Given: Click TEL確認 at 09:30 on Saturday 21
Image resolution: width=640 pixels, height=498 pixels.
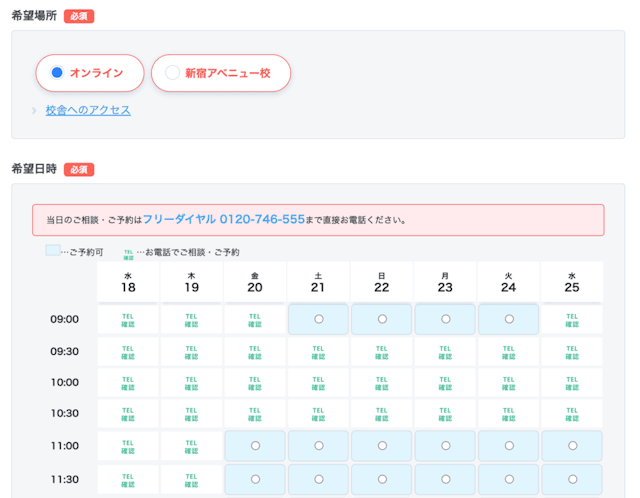Looking at the screenshot, I should pos(318,352).
